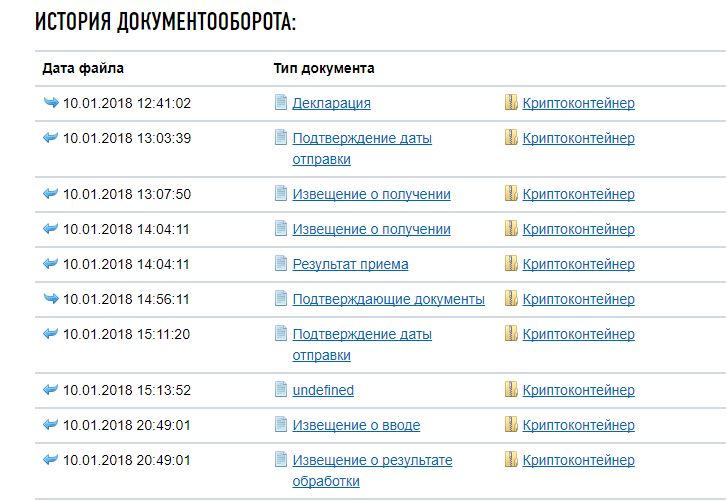Click the undefined document link
Image resolution: width=727 pixels, height=501 pixels.
click(323, 390)
